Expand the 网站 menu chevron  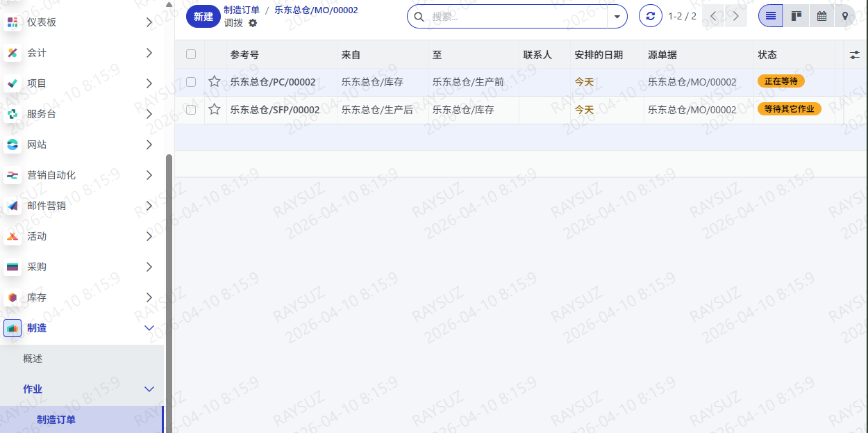(x=149, y=145)
